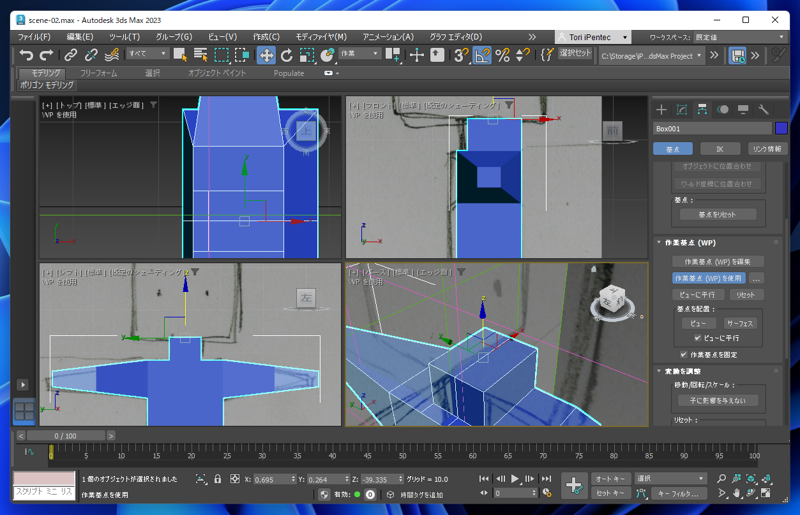Click Use Pivot Point Center icon

[x=393, y=55]
